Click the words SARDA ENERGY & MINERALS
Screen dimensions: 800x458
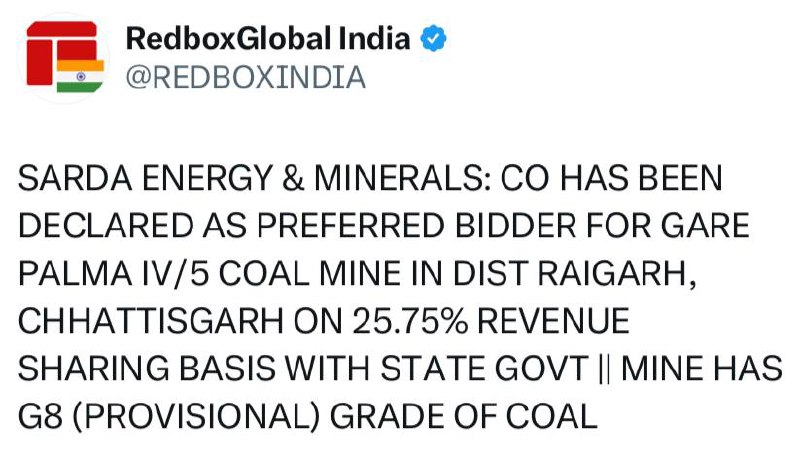pyautogui.click(x=254, y=178)
